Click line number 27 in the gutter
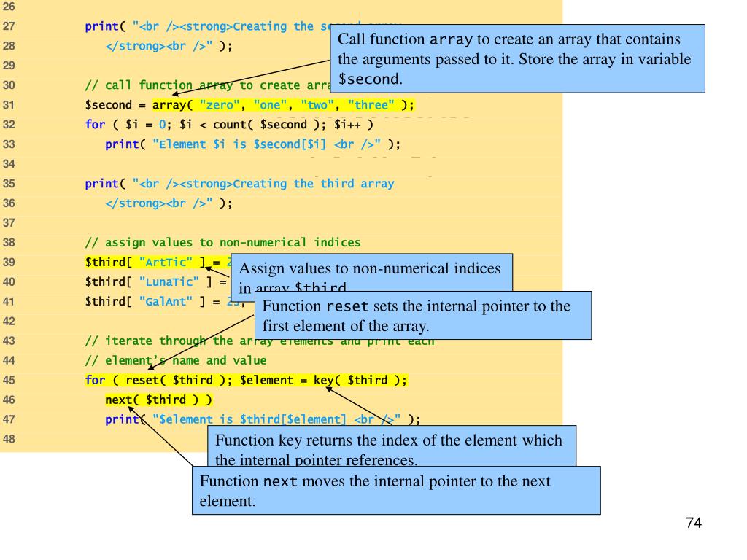The width and height of the screenshot is (747, 560). [9, 26]
